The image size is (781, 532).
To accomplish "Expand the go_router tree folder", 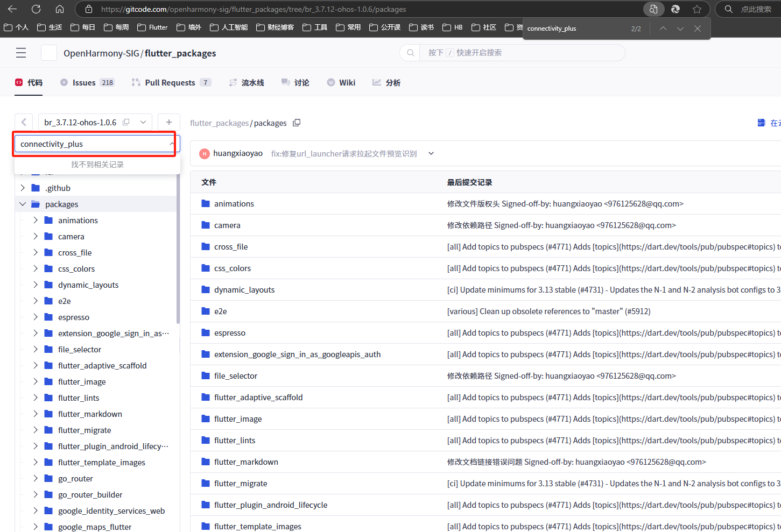I will [36, 478].
